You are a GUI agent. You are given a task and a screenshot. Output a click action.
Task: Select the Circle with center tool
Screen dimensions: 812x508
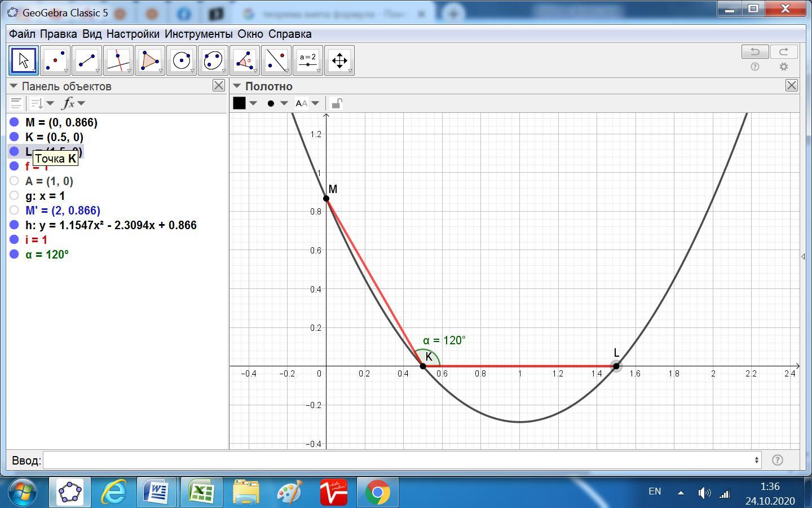182,60
